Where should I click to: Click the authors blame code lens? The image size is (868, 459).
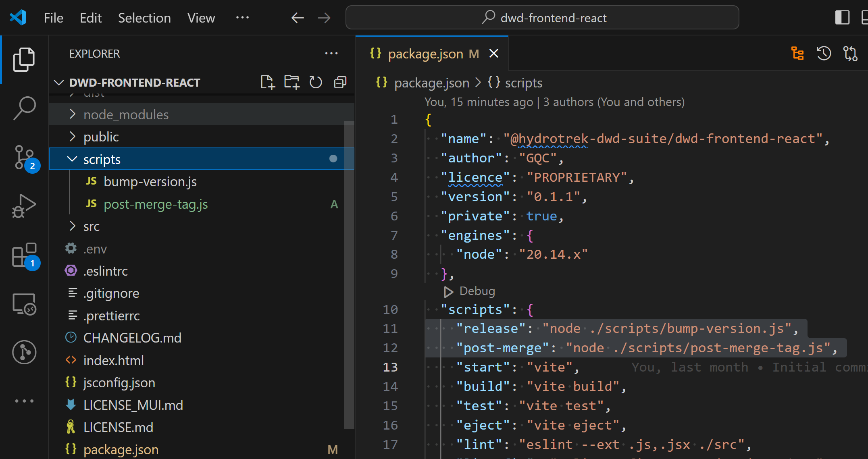(554, 102)
